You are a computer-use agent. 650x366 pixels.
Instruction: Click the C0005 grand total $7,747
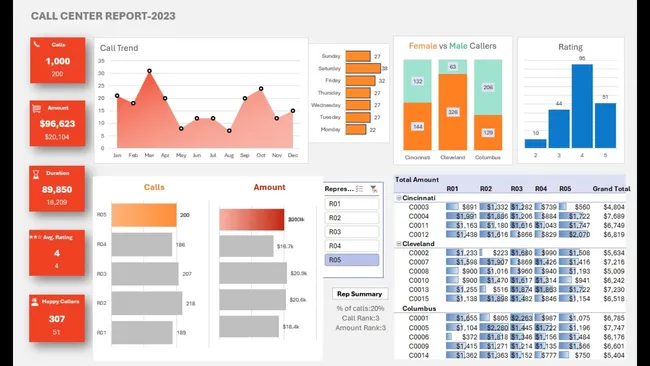coord(614,327)
